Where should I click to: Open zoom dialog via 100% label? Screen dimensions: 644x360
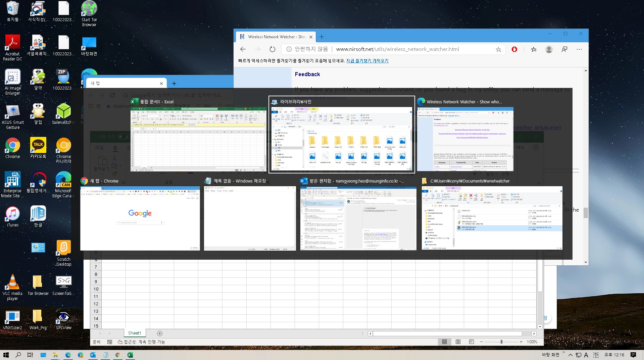pyautogui.click(x=532, y=342)
